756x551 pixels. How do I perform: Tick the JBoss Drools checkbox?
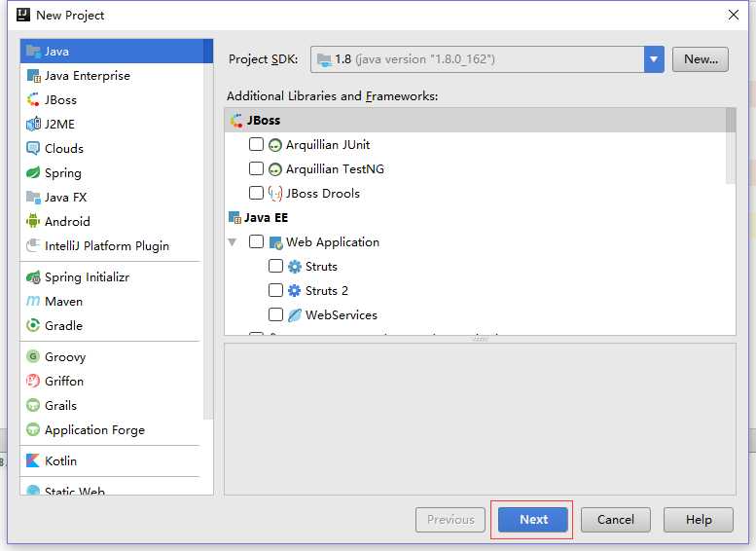[256, 193]
